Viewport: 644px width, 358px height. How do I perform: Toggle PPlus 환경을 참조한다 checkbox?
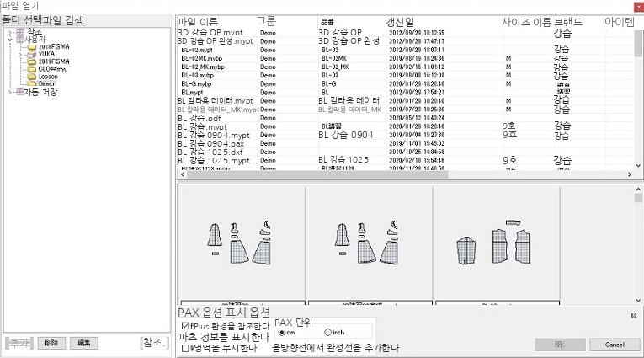click(x=185, y=326)
